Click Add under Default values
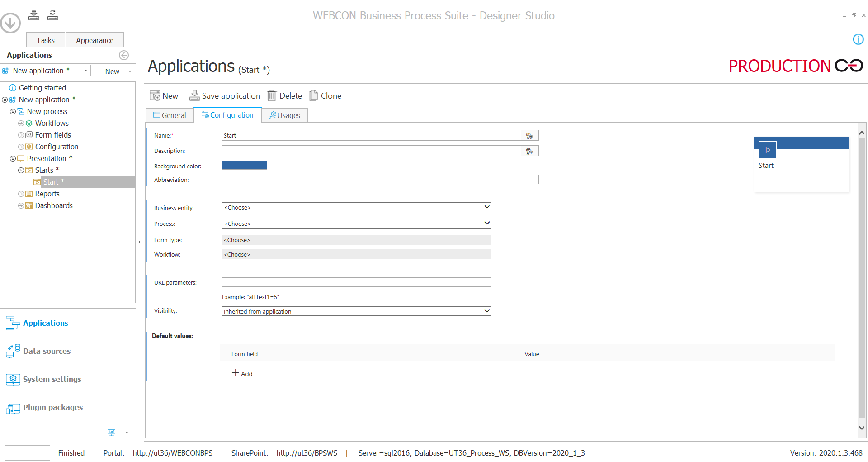 coord(242,373)
